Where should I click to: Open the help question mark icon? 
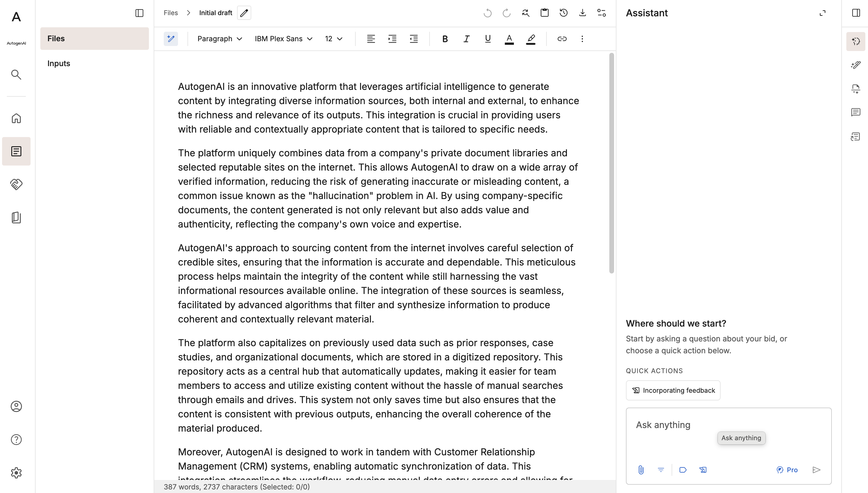(x=16, y=440)
